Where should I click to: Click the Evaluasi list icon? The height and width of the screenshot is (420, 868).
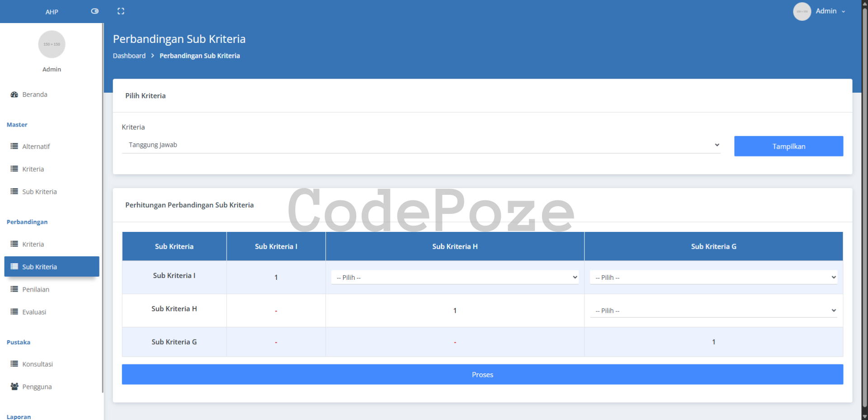(x=14, y=312)
